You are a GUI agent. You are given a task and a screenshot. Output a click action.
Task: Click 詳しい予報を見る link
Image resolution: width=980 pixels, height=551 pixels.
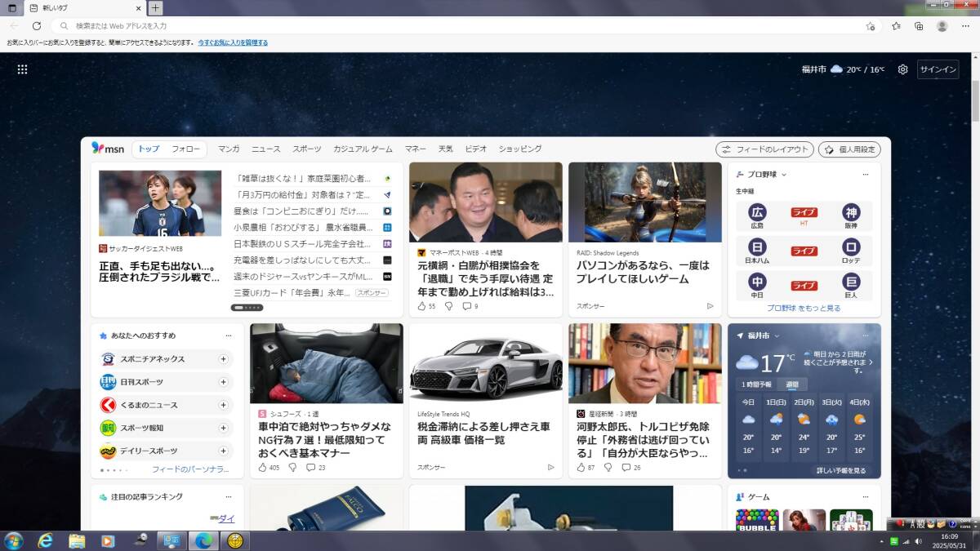coord(841,470)
